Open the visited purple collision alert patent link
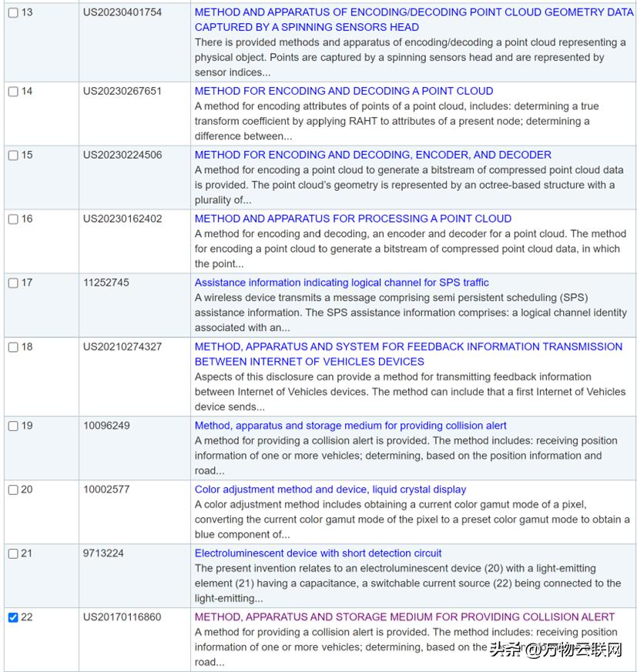 [x=404, y=617]
